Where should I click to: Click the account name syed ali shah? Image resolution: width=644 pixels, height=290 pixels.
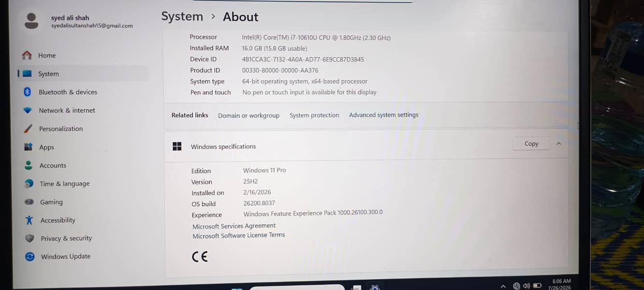pyautogui.click(x=70, y=18)
